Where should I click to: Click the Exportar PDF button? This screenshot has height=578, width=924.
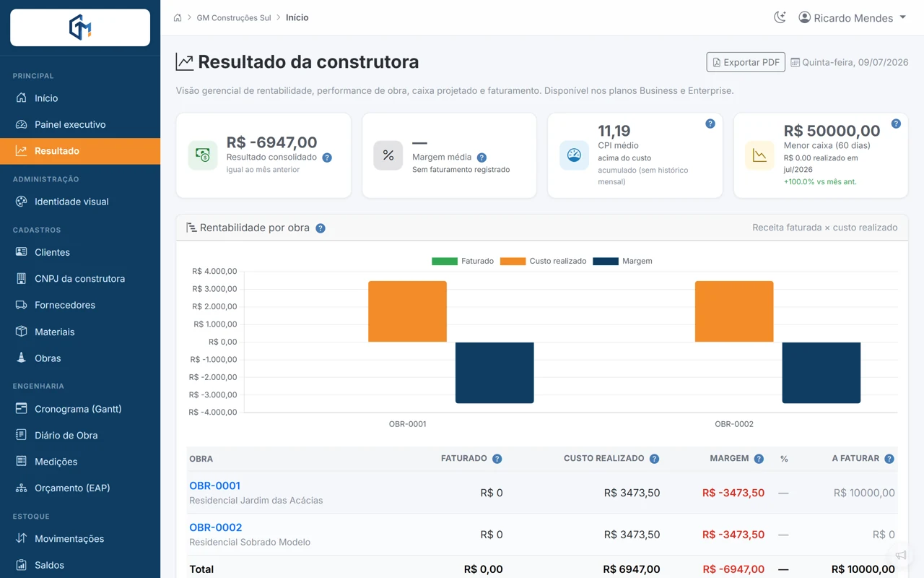click(x=746, y=62)
